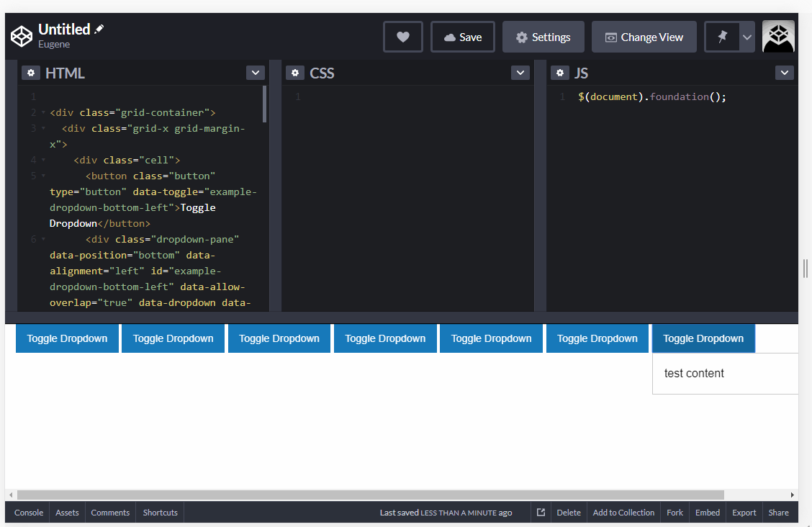The height and width of the screenshot is (527, 812).
Task: Open the CSS panel settings gear
Action: [295, 73]
